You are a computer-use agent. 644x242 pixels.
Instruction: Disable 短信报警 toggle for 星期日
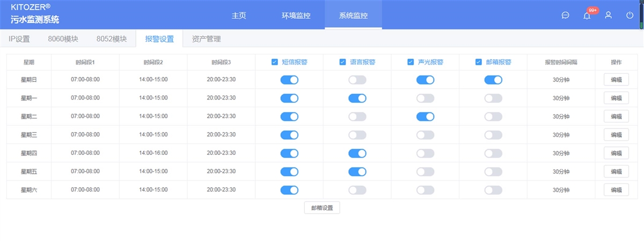(289, 80)
